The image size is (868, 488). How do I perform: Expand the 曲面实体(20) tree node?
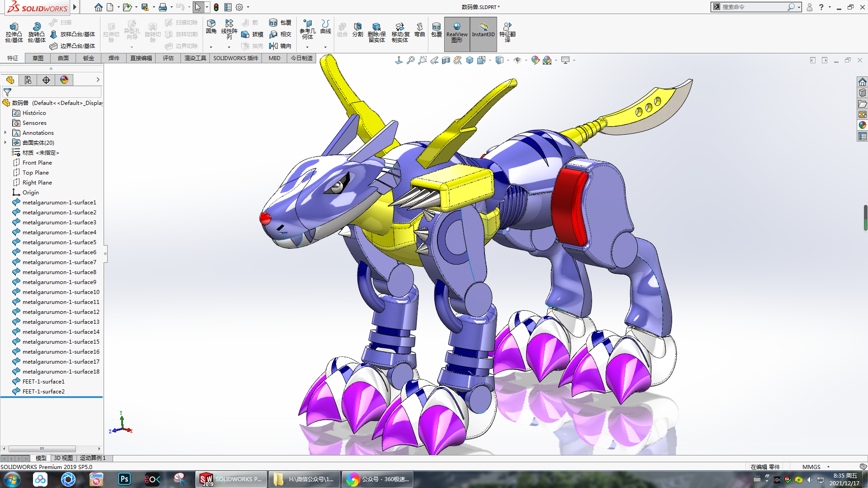click(5, 143)
